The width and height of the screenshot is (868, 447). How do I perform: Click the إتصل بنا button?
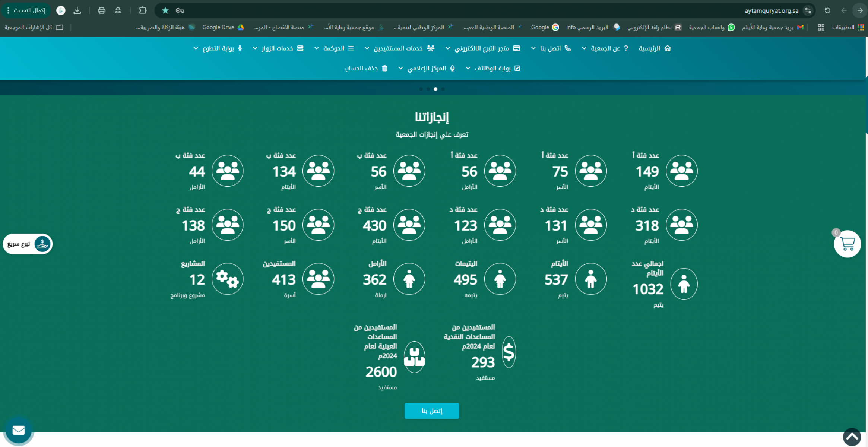432,411
